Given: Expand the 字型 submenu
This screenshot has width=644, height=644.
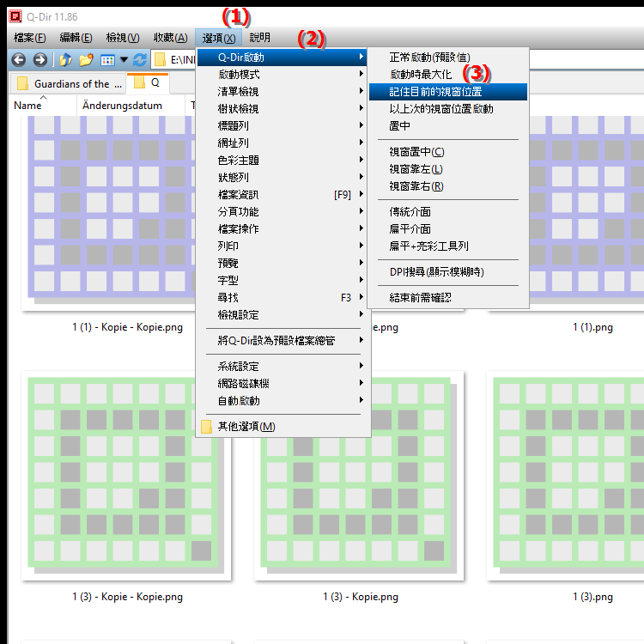Looking at the screenshot, I should [x=283, y=281].
